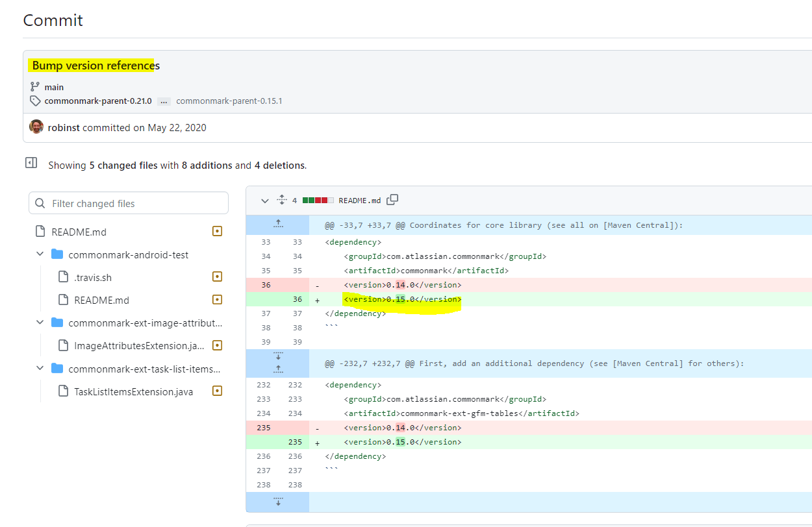Screen dimensions: 812x527
Task: Click the diffstat squares next to README.md
Action: click(x=318, y=201)
